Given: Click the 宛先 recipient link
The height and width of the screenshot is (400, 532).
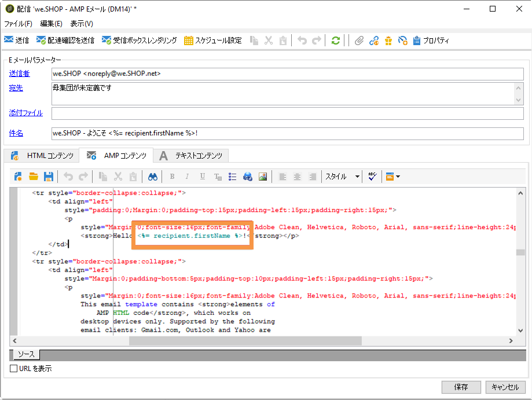Looking at the screenshot, I should [x=16, y=88].
